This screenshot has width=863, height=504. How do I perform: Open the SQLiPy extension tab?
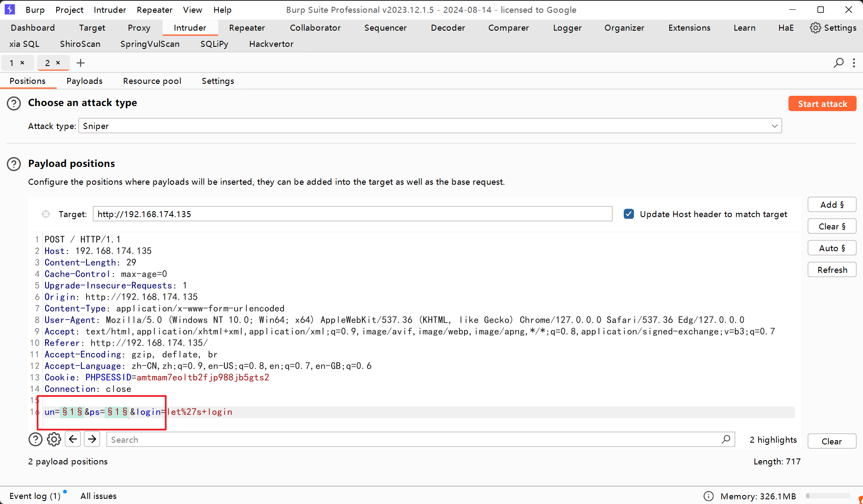(x=214, y=44)
